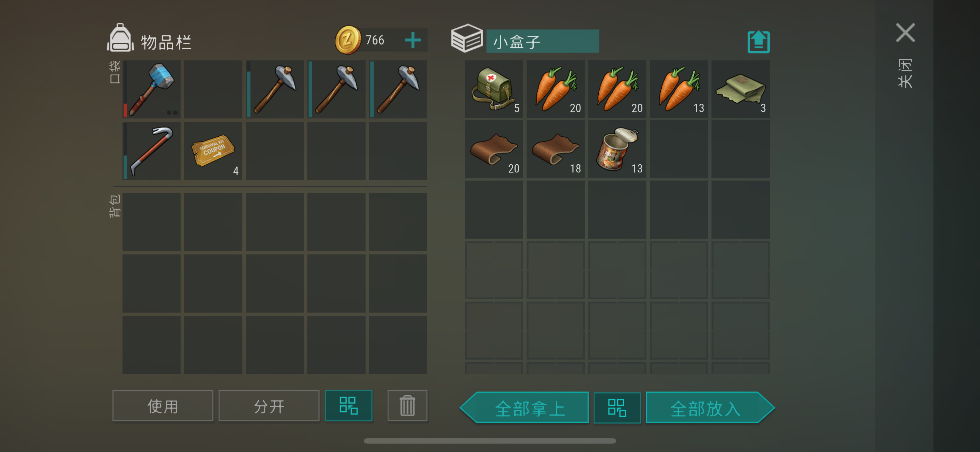Click the 分开 (Split) button
This screenshot has width=980, height=452.
point(269,406)
